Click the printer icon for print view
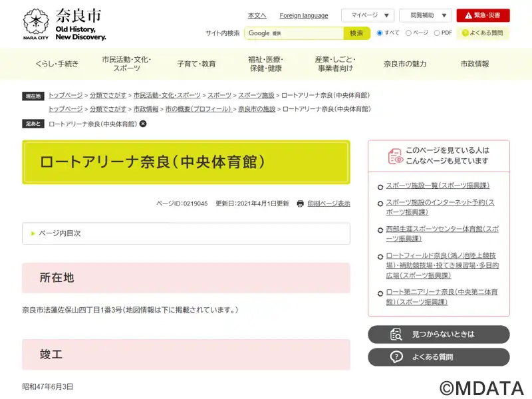This screenshot has height=399, width=532. [300, 203]
